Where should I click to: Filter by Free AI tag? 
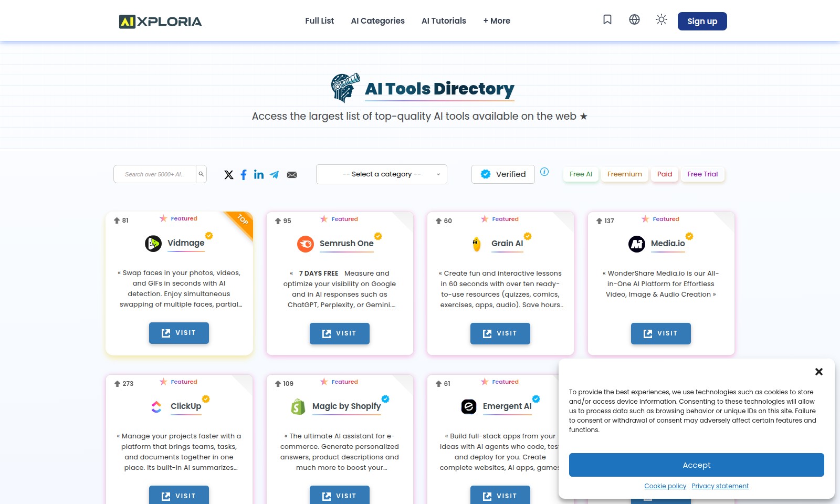tap(581, 174)
